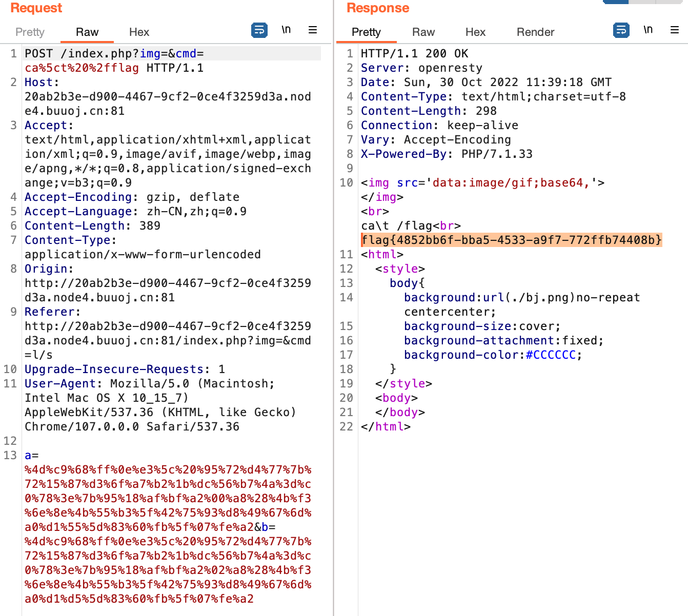Toggle word wrap icon in Response panel
This screenshot has height=616, width=688.
[x=621, y=30]
